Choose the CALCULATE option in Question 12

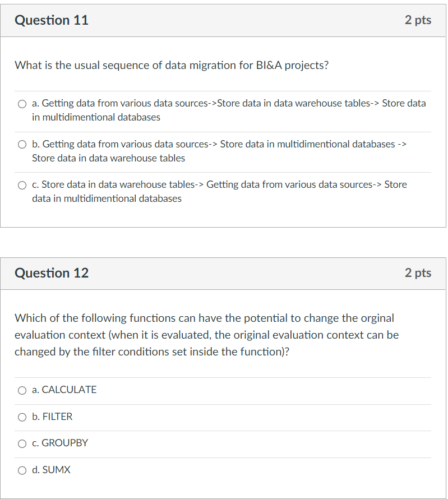point(21,390)
